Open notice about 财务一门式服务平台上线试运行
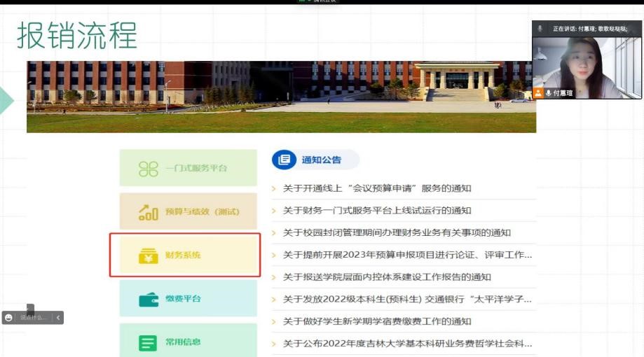The width and height of the screenshot is (644, 357). tap(377, 211)
